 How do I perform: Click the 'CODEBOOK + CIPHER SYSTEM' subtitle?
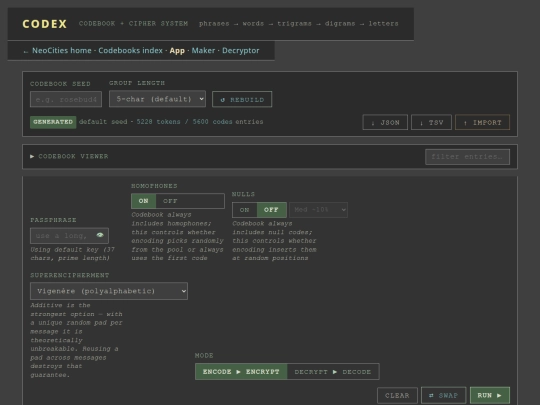click(x=133, y=23)
